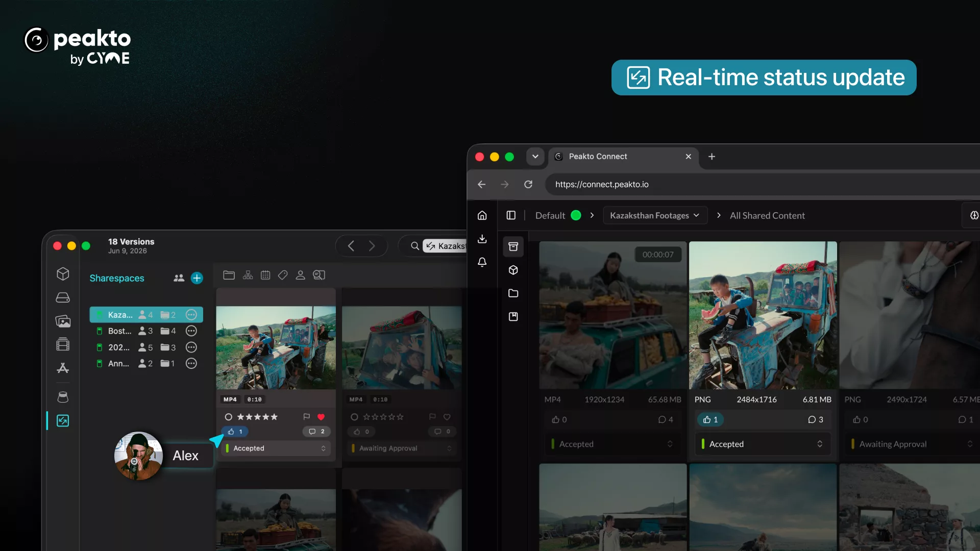Select the Ann... sharespace row
The width and height of the screenshot is (980, 551).
click(146, 364)
